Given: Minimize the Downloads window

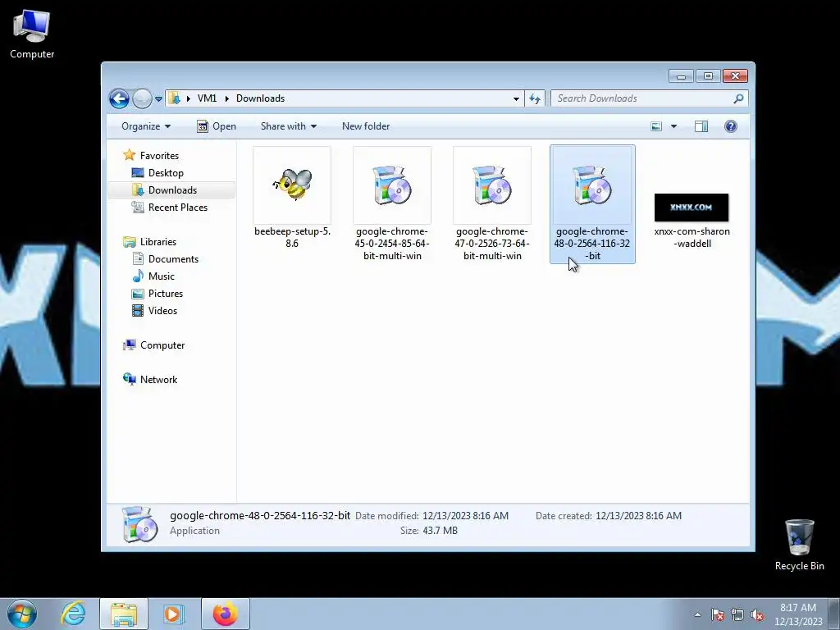Looking at the screenshot, I should (682, 76).
